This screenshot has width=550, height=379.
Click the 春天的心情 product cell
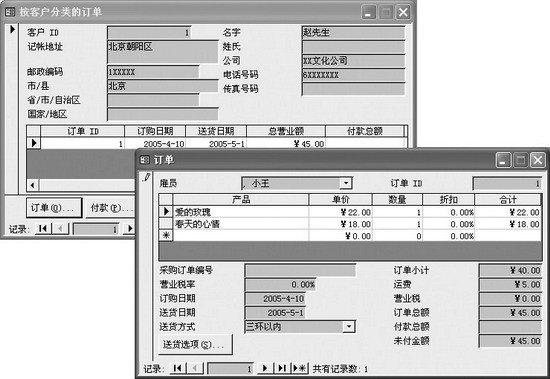point(241,224)
